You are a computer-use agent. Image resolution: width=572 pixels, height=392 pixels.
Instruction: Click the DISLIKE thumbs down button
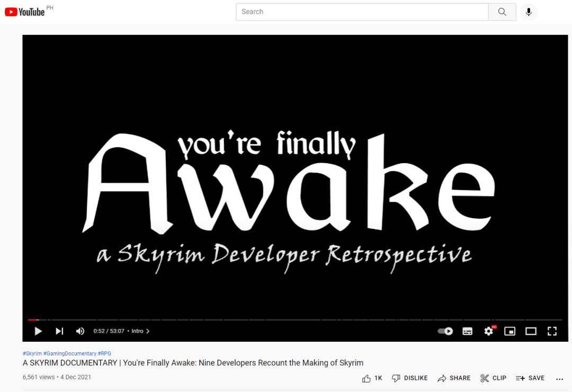[409, 378]
